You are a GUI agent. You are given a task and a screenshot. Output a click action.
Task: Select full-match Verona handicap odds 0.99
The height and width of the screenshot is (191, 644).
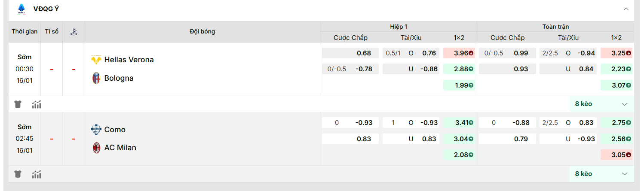[x=507, y=53]
